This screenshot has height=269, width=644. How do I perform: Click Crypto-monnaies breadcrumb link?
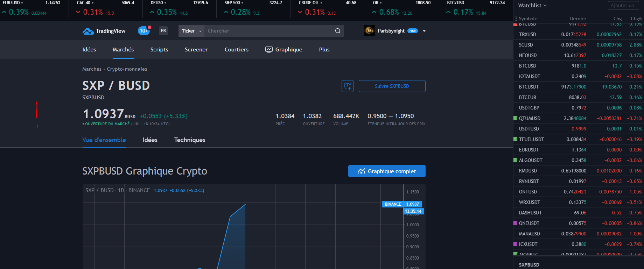[127, 69]
